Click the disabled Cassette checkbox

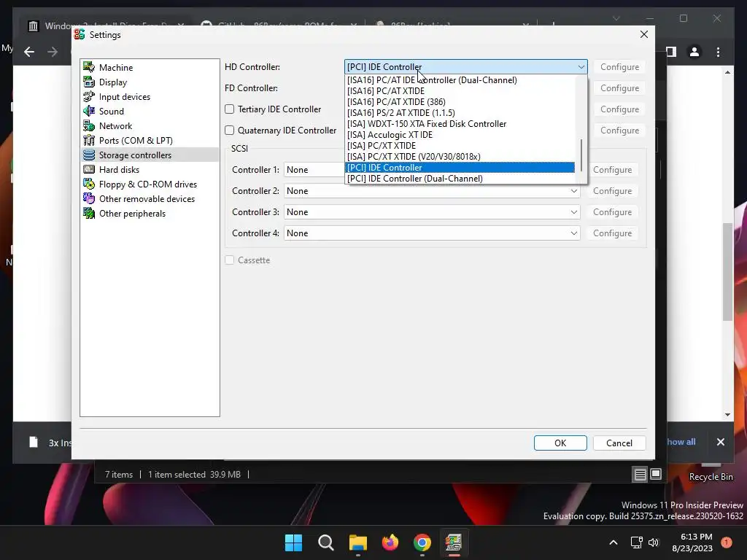[230, 260]
